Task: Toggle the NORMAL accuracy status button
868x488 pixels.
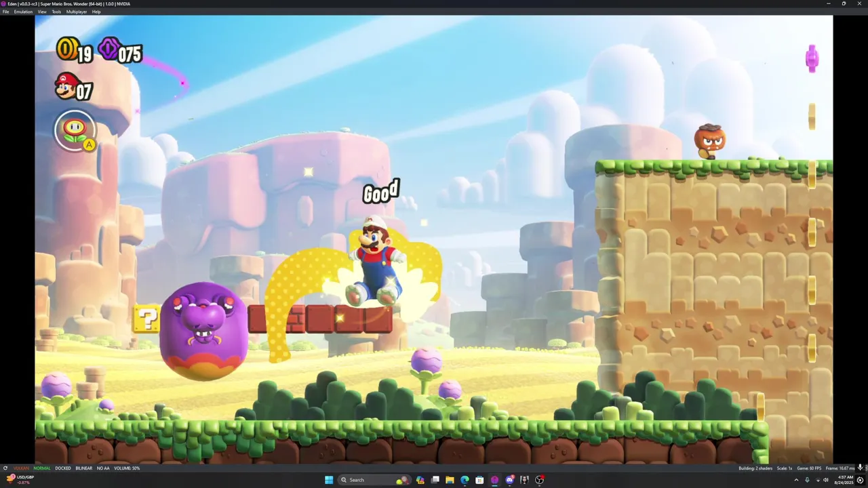Action: point(42,468)
